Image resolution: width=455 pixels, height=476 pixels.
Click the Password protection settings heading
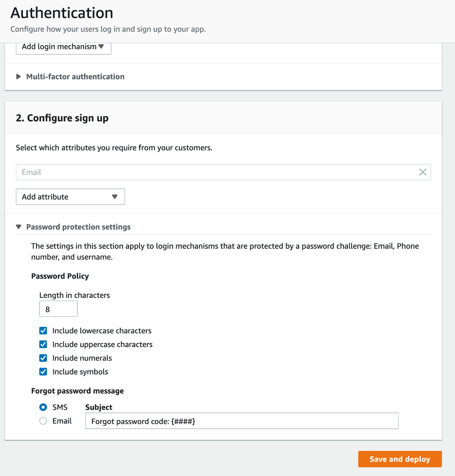[x=78, y=227]
